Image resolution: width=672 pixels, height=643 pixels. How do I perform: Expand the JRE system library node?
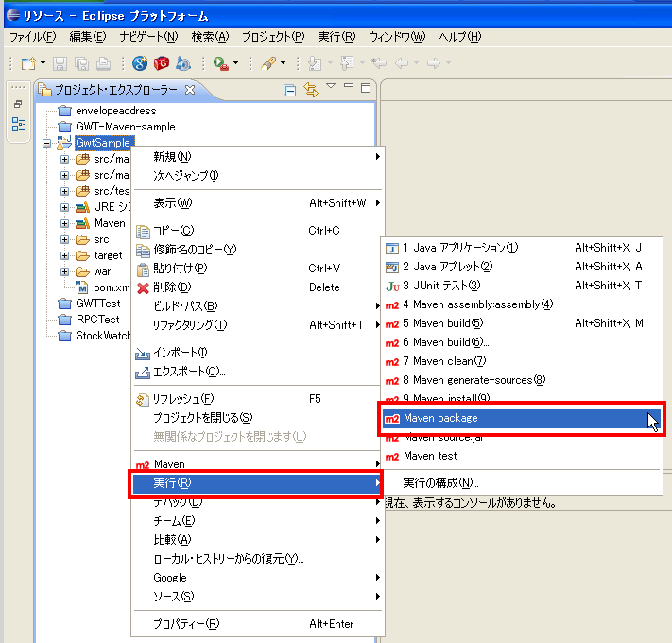64,207
